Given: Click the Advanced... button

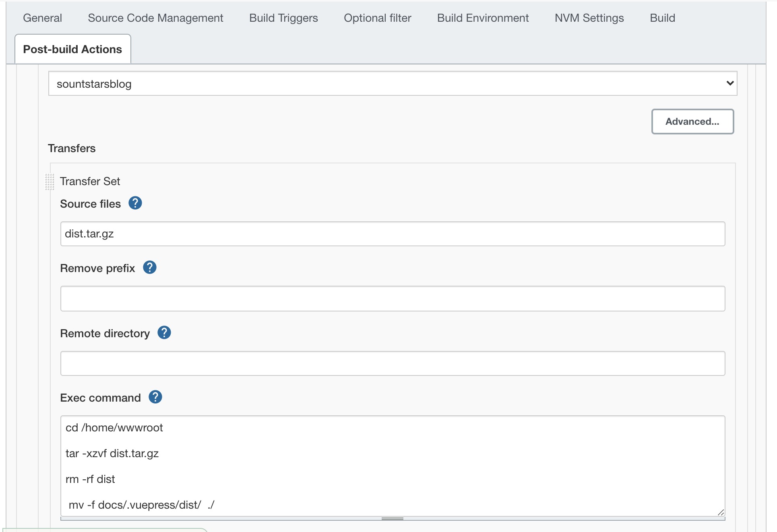Looking at the screenshot, I should click(692, 122).
